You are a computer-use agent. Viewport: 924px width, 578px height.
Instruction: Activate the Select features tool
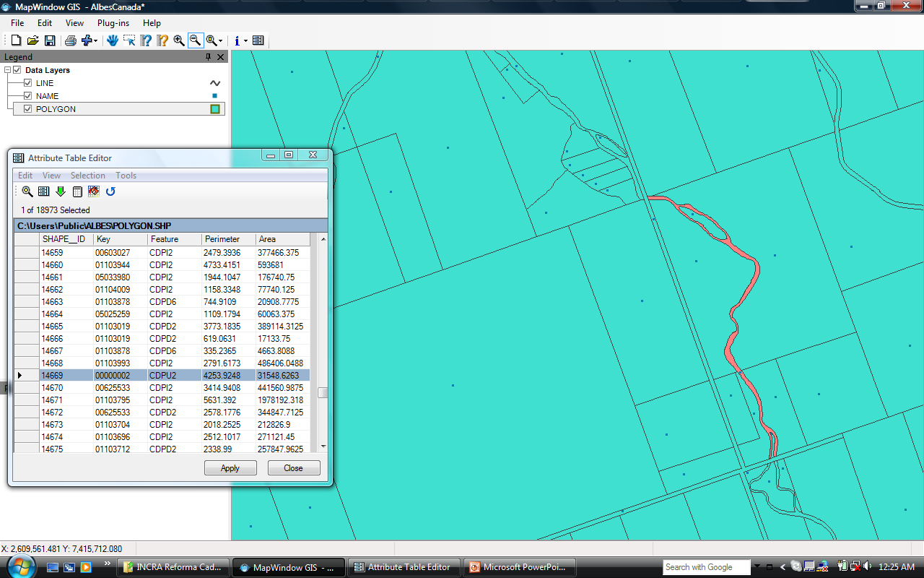pyautogui.click(x=129, y=40)
